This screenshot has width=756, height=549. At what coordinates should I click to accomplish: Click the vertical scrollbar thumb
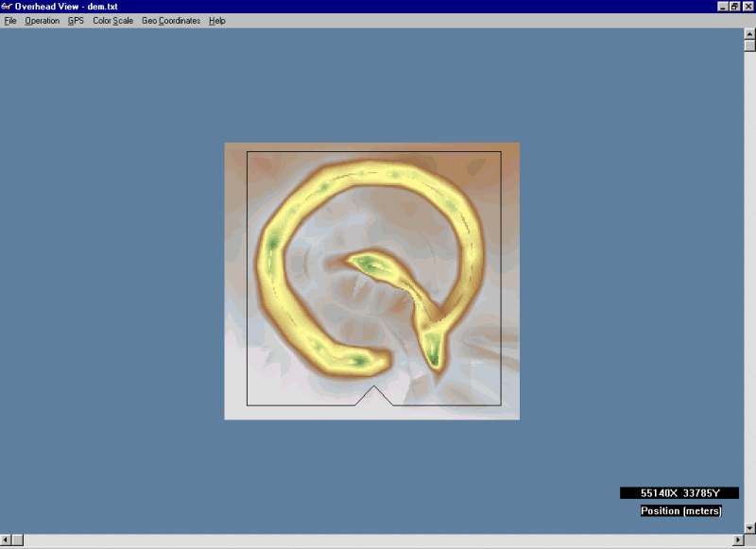tap(749, 45)
